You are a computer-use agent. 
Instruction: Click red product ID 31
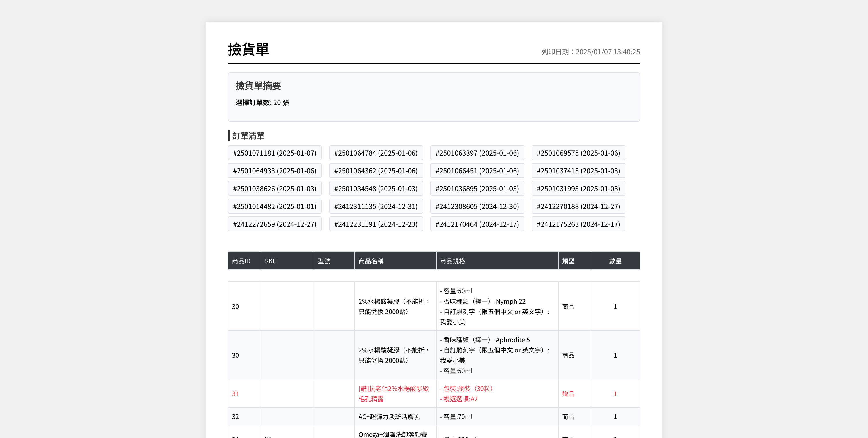[235, 394]
